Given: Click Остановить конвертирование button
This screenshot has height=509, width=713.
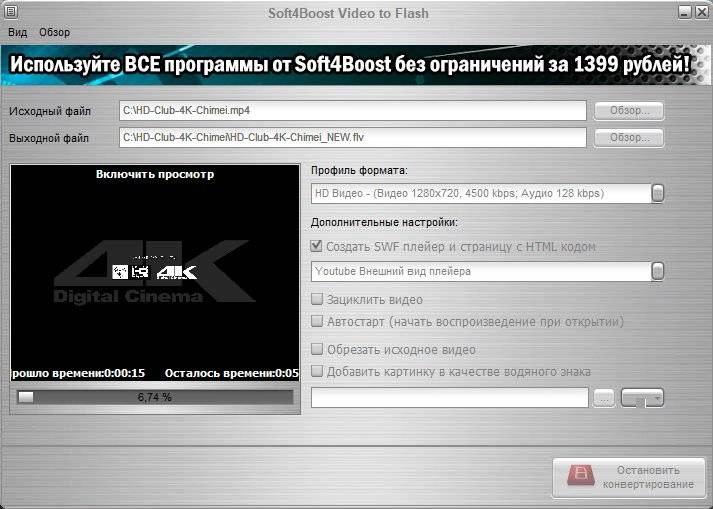Looking at the screenshot, I should [629, 478].
